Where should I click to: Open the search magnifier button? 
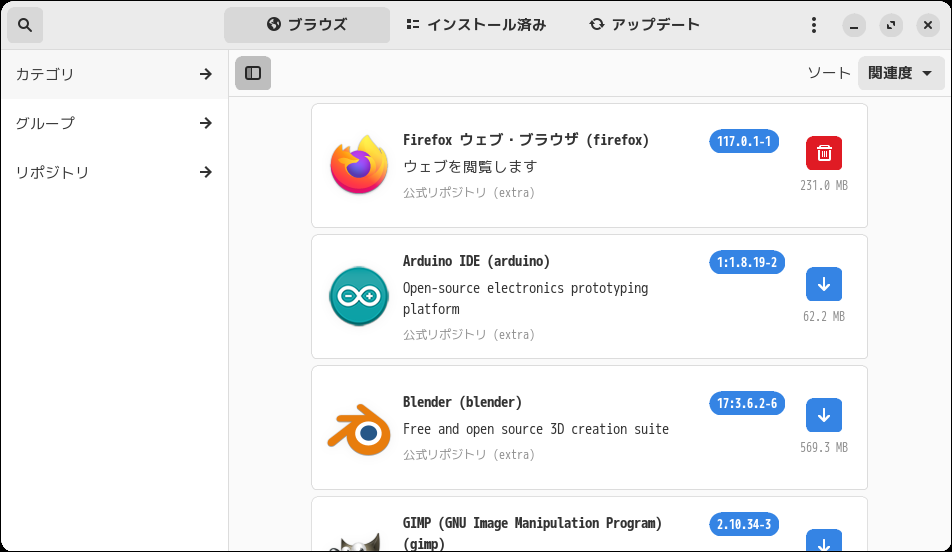25,25
